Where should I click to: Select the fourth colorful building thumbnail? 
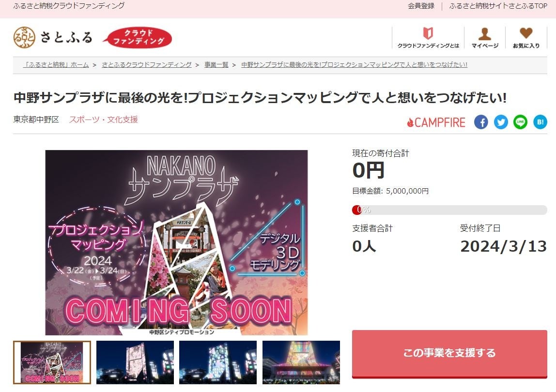(x=301, y=362)
